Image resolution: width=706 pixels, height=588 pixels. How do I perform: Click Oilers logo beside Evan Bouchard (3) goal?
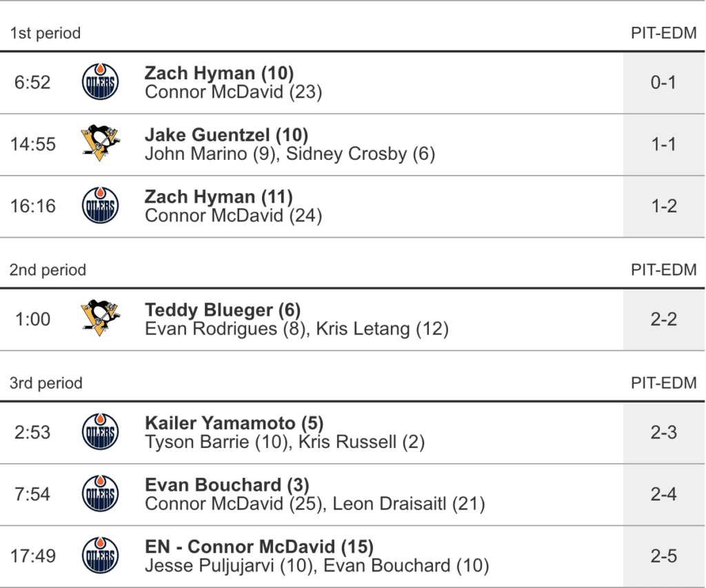click(100, 494)
